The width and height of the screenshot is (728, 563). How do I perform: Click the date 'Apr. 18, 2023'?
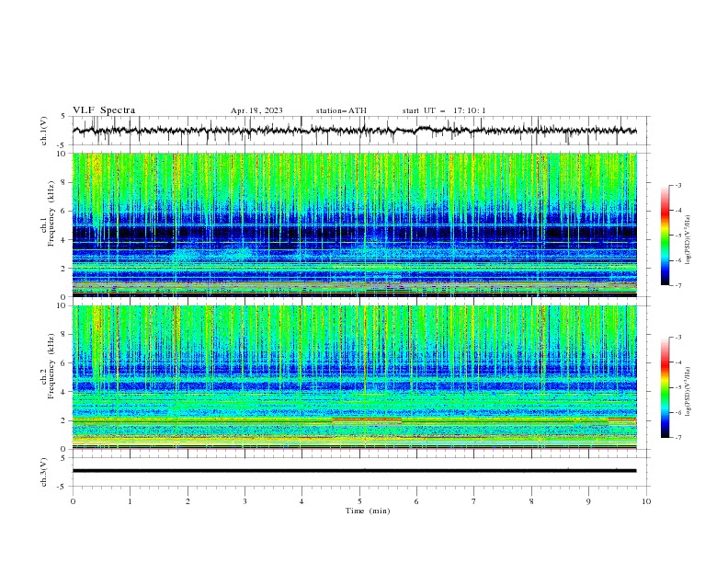(x=256, y=110)
